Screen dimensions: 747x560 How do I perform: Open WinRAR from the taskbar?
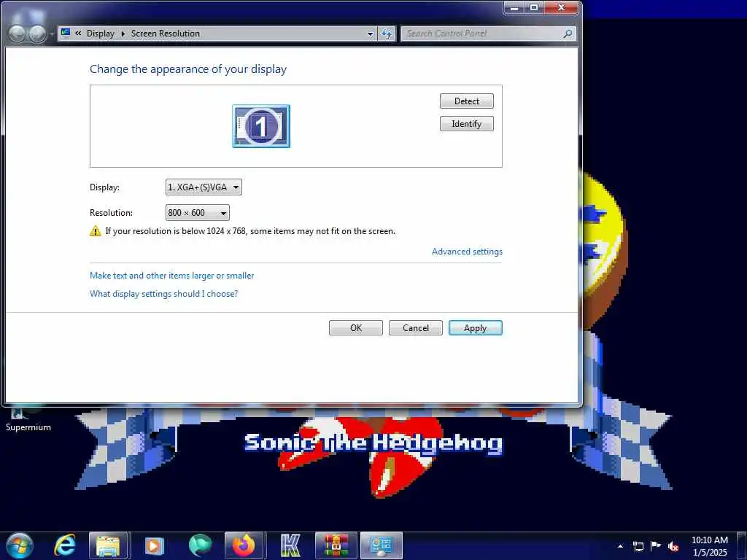[x=336, y=545]
